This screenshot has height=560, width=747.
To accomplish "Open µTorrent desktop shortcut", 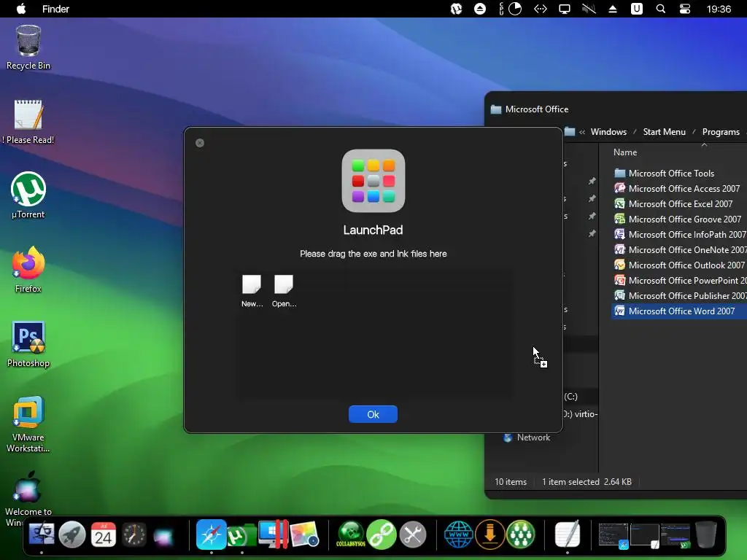I will [x=28, y=195].
